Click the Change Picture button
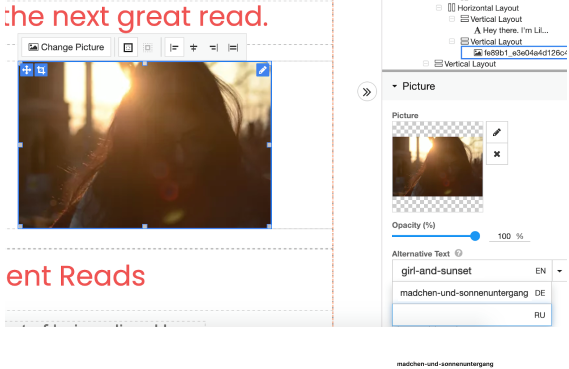569x369 pixels. tap(66, 47)
